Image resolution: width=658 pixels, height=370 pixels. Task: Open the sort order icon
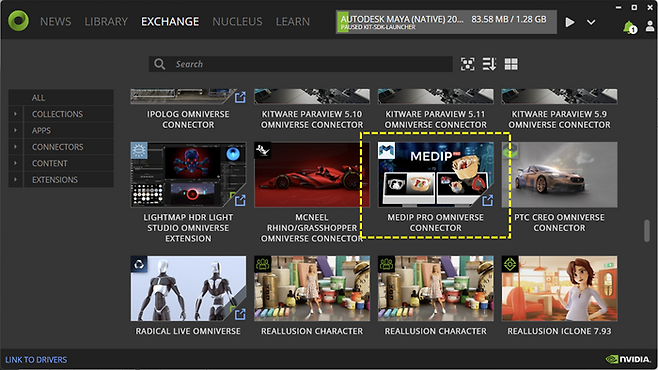pyautogui.click(x=489, y=64)
